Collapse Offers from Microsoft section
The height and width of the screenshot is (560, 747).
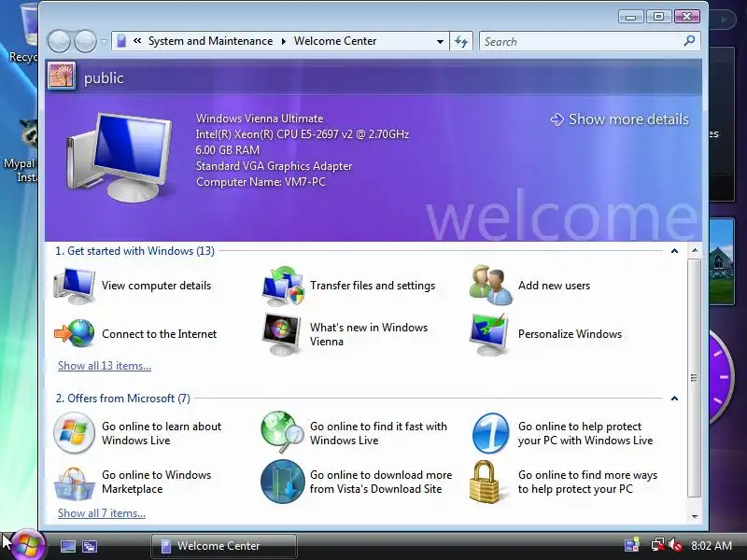tap(674, 399)
